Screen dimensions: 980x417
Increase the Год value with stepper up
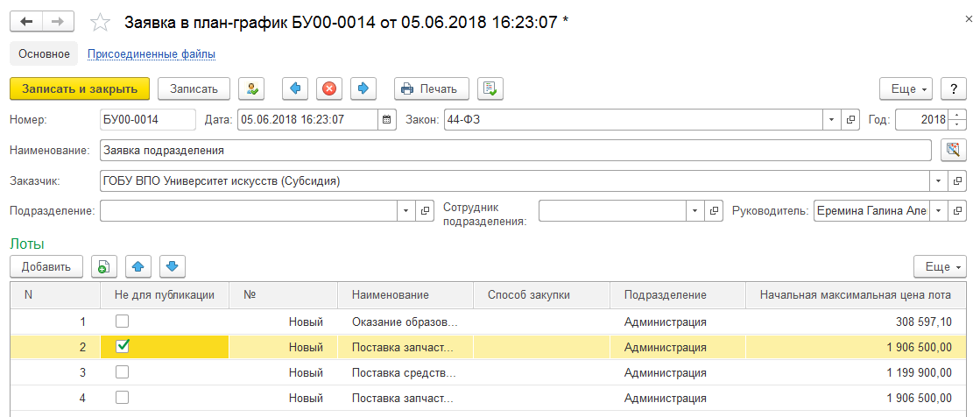pos(957,115)
